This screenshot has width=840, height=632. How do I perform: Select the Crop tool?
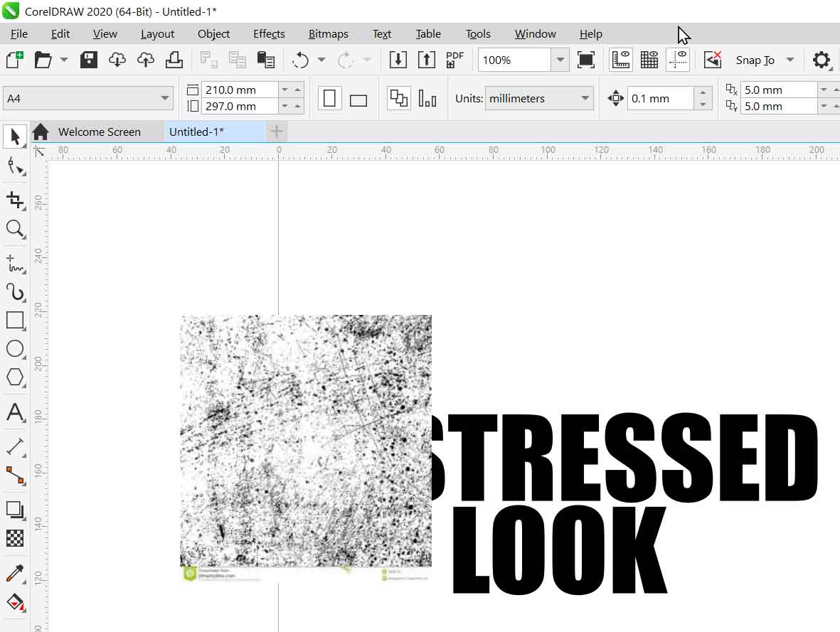coord(15,200)
